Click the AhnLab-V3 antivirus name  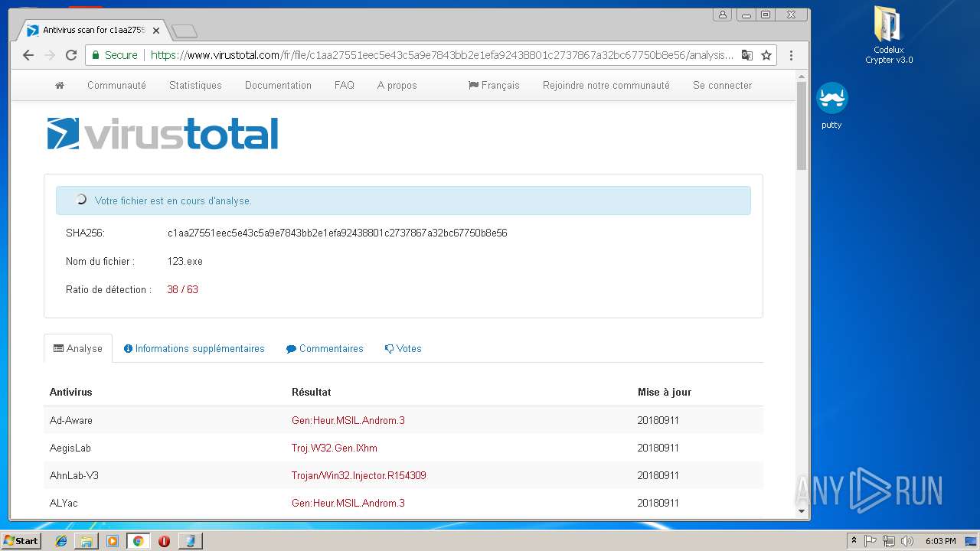pyautogui.click(x=74, y=475)
